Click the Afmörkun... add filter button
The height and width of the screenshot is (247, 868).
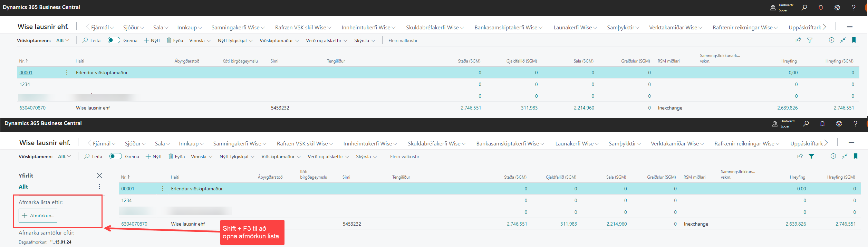pos(38,216)
